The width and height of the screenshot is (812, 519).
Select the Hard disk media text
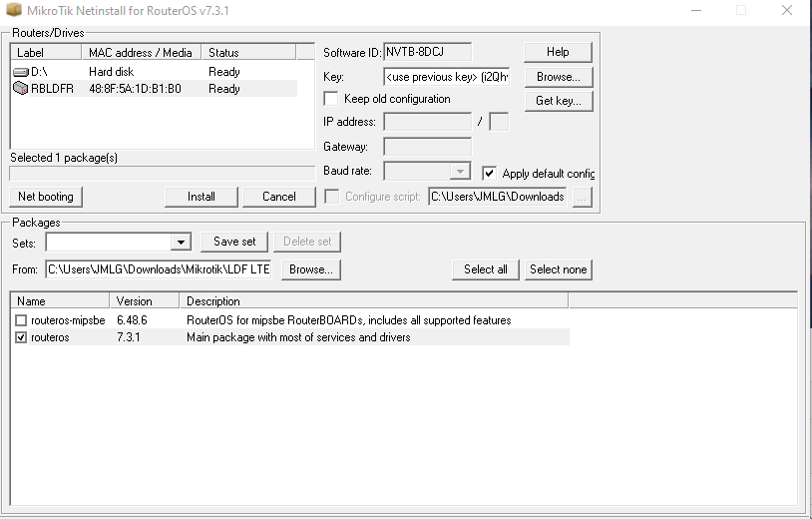112,72
